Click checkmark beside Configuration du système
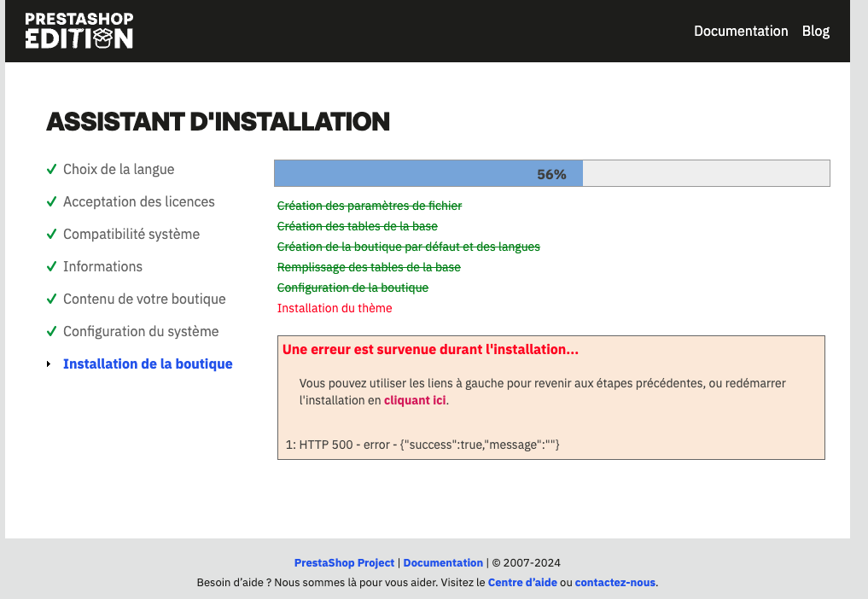The width and height of the screenshot is (868, 599). click(51, 332)
